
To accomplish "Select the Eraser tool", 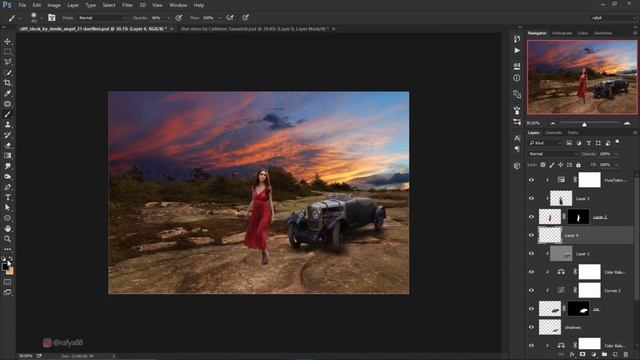I will (x=7, y=145).
